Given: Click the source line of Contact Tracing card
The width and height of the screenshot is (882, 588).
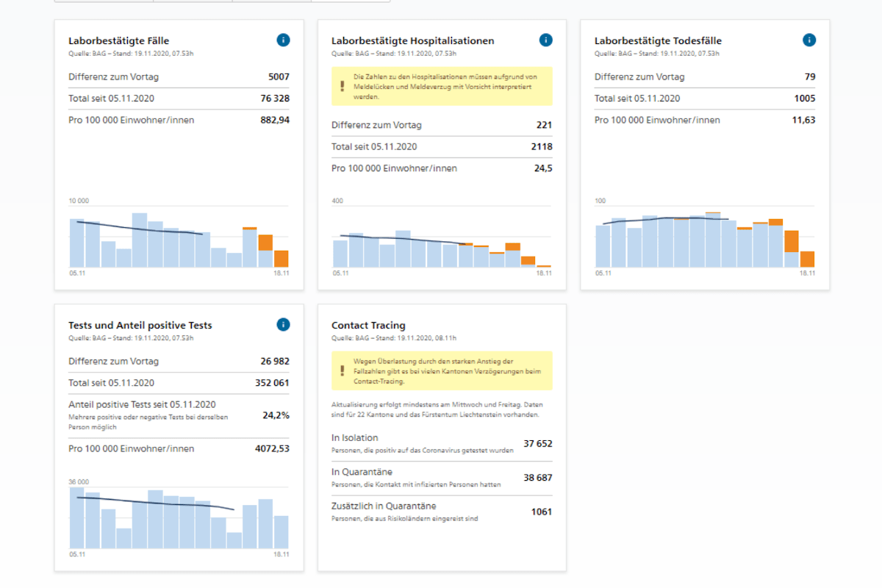Looking at the screenshot, I should (394, 338).
